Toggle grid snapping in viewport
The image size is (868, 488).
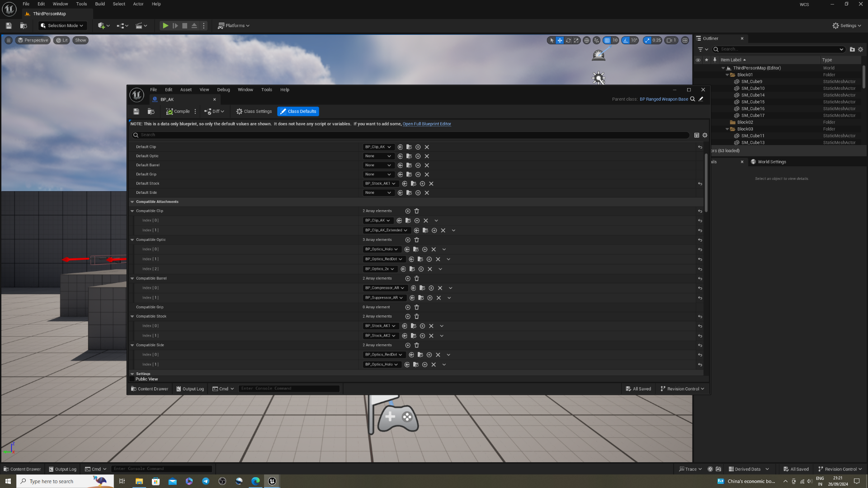607,40
